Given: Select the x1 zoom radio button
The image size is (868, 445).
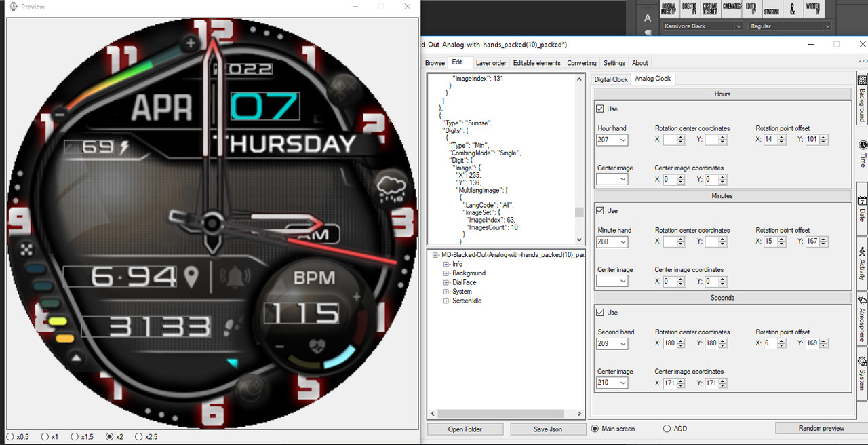Looking at the screenshot, I should [45, 437].
